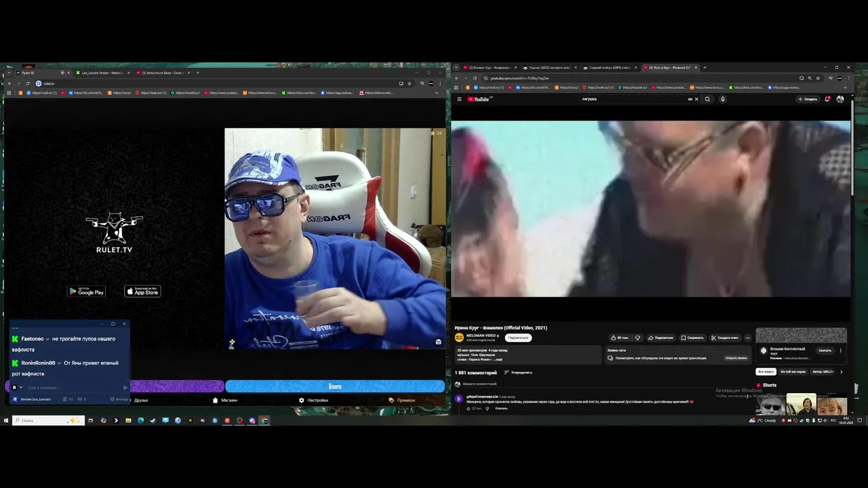Screen dimensions: 868x488
Task: Open Faetonec username dropdown in chat
Action: pos(47,339)
